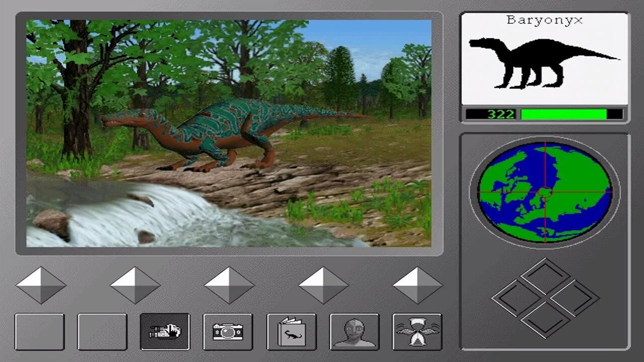This screenshot has height=362, width=644.
Task: Open the dinosaur book encyclopedia icon
Action: pos(291,332)
